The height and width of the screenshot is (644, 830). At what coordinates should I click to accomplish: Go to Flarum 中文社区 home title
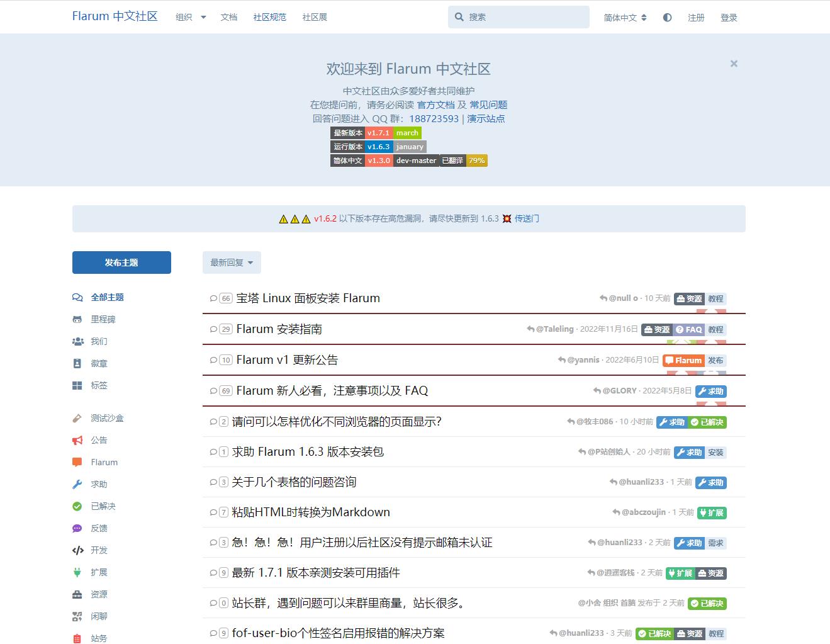115,16
